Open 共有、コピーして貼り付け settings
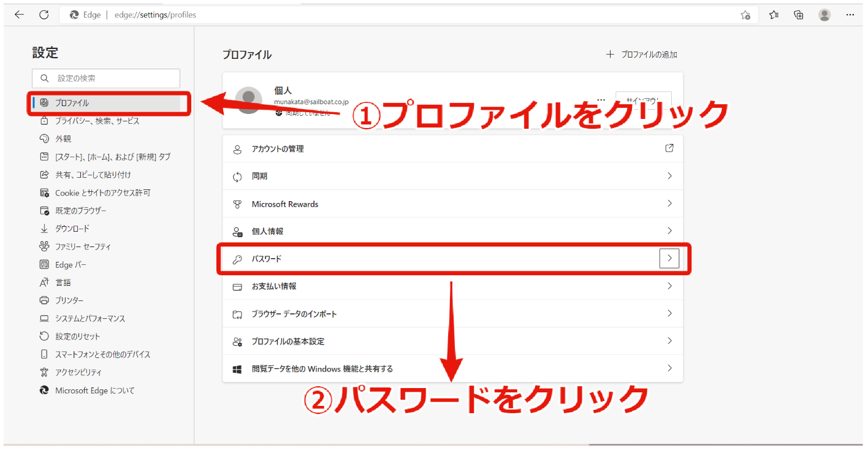Screen dimensions: 868x450 tap(85, 175)
